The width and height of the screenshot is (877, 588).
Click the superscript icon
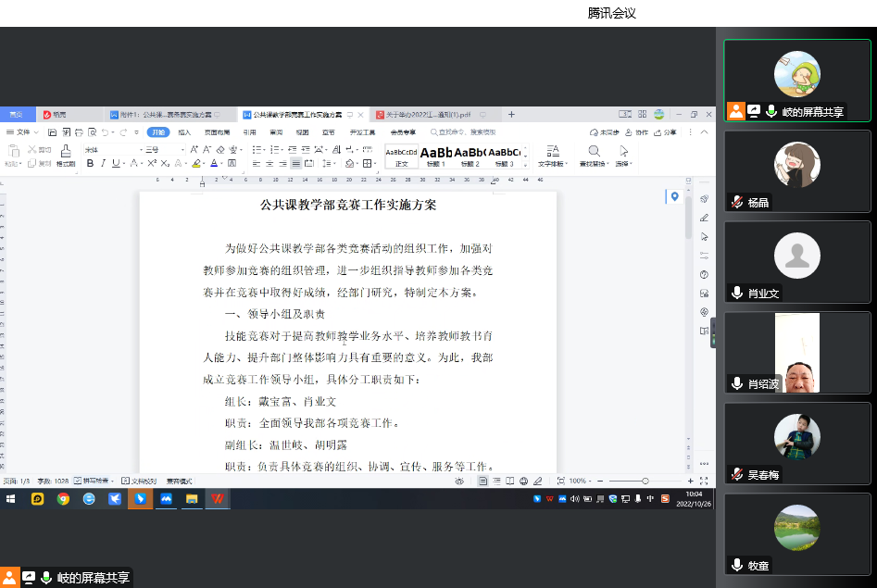coord(148,164)
